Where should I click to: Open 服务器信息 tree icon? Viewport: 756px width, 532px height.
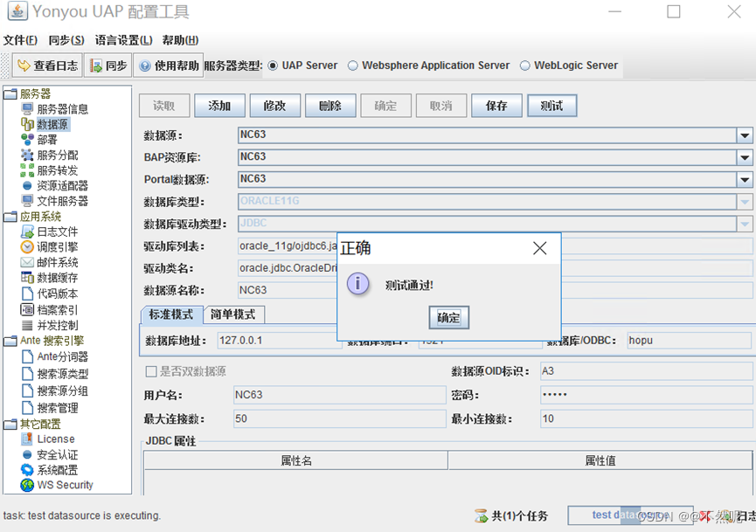coord(27,109)
